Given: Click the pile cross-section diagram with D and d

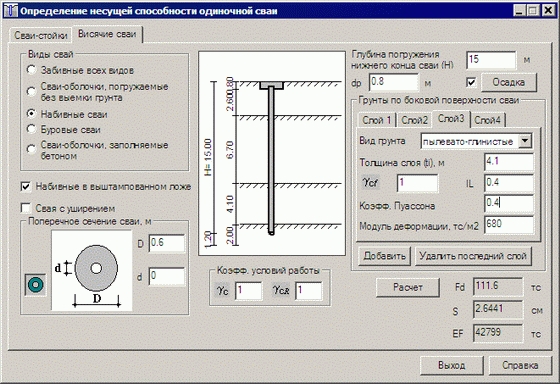Looking at the screenshot, I should pyautogui.click(x=92, y=270).
